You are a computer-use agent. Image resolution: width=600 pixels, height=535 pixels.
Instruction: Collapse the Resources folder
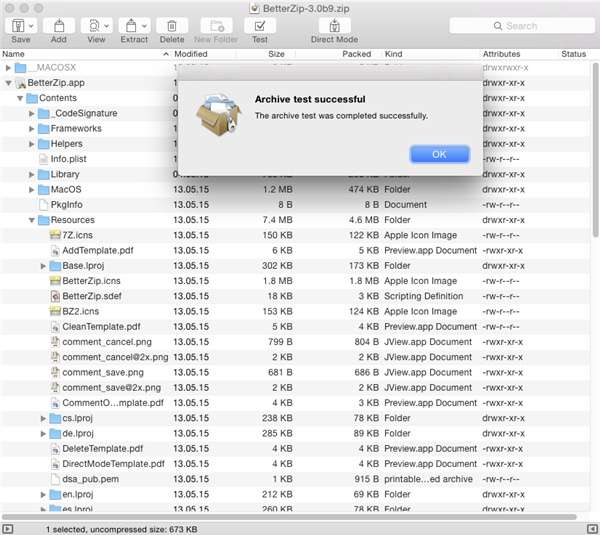coord(32,220)
